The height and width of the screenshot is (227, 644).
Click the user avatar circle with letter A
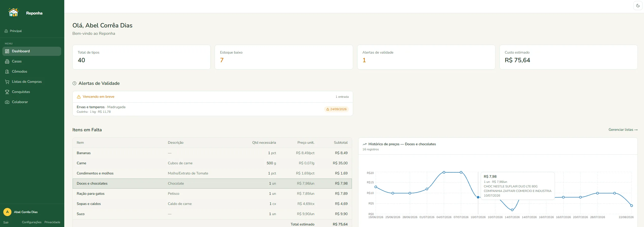click(7, 212)
